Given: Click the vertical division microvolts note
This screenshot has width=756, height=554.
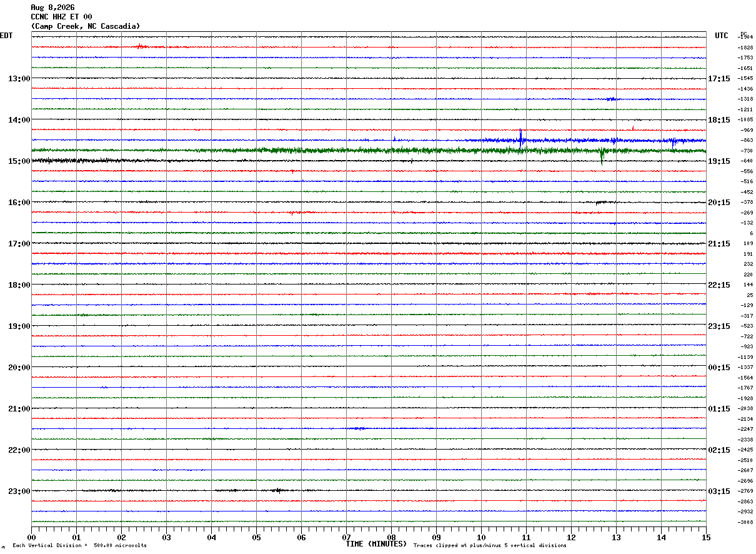Looking at the screenshot, I should [80, 545].
